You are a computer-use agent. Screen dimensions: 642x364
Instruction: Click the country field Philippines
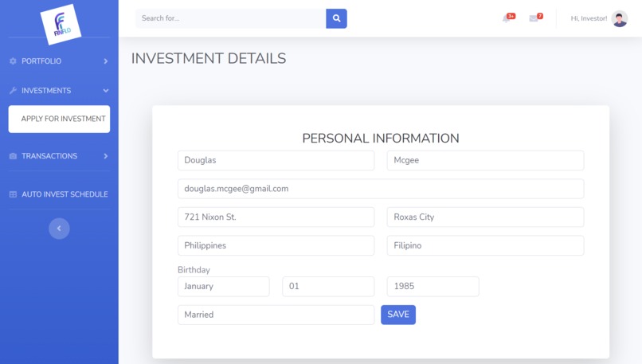(276, 245)
